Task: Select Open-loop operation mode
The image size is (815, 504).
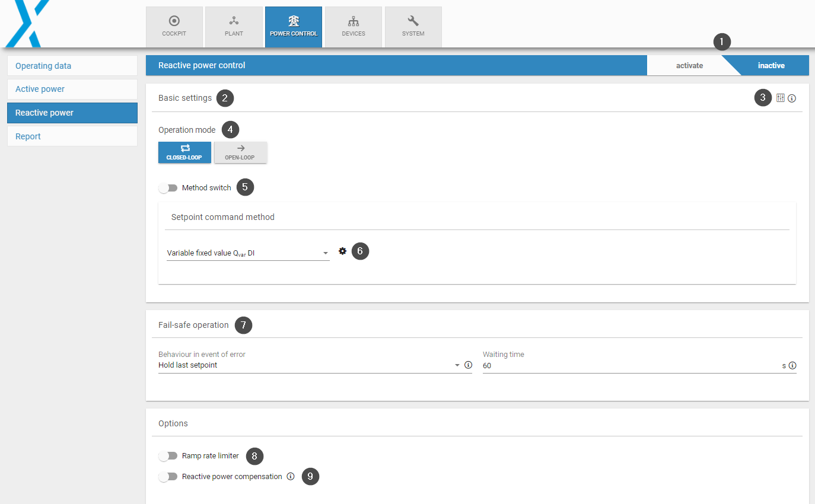Action: (240, 152)
